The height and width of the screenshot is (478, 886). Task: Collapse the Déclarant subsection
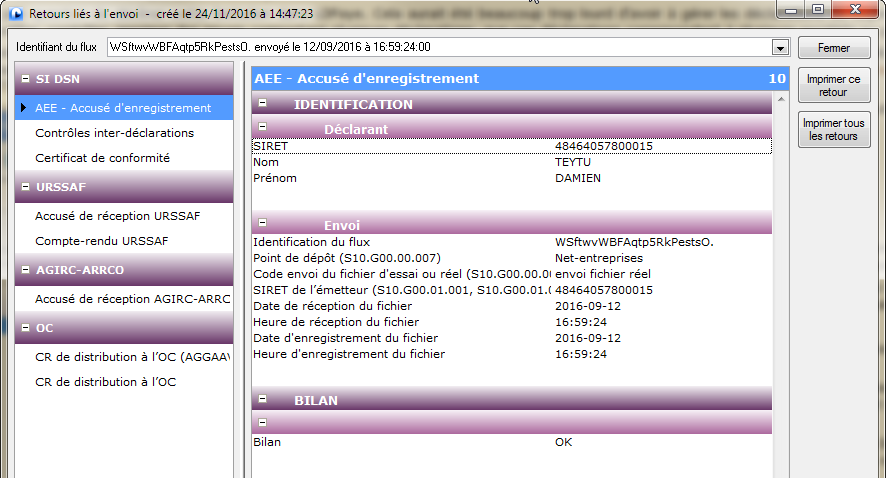[x=262, y=127]
